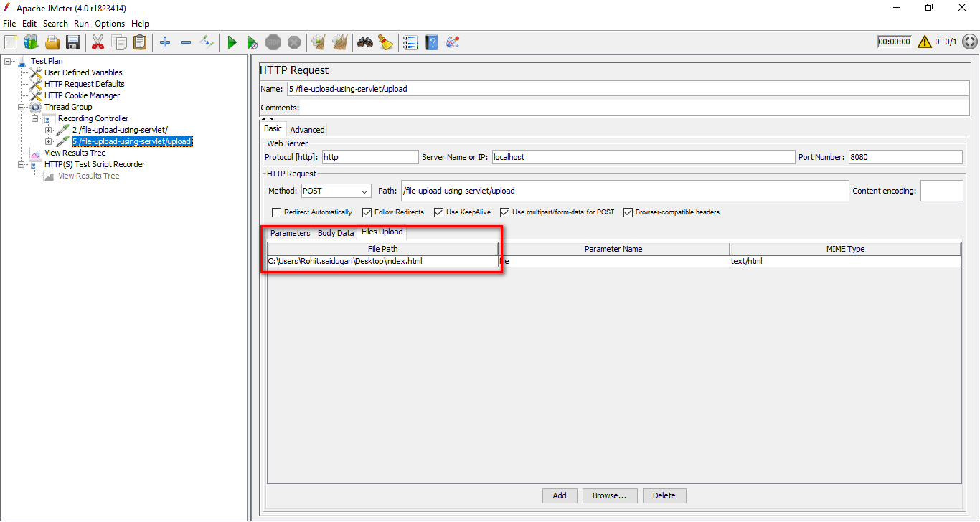
Task: Open the Search menu
Action: pyautogui.click(x=55, y=24)
